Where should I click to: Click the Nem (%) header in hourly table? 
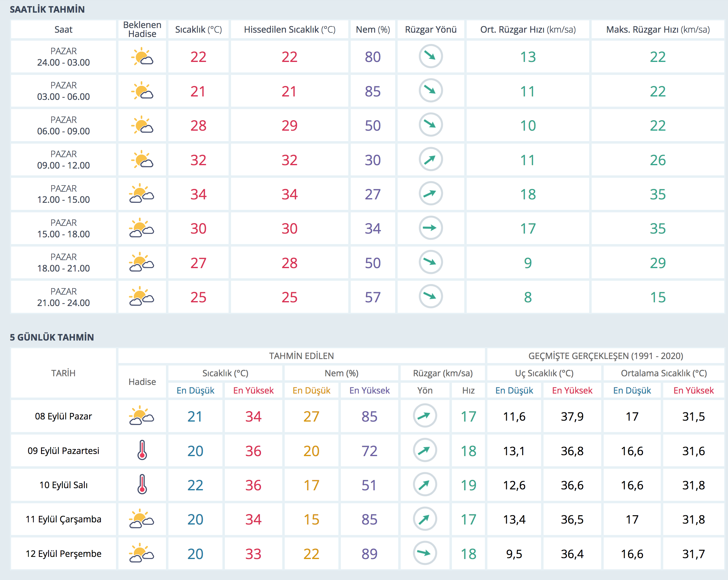pos(372,30)
